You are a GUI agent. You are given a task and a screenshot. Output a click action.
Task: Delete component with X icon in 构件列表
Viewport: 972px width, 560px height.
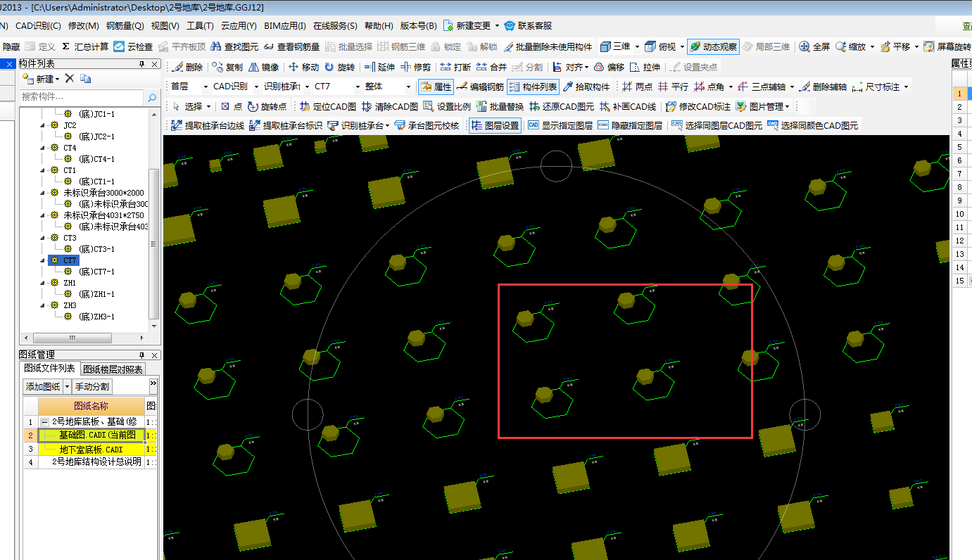(69, 79)
